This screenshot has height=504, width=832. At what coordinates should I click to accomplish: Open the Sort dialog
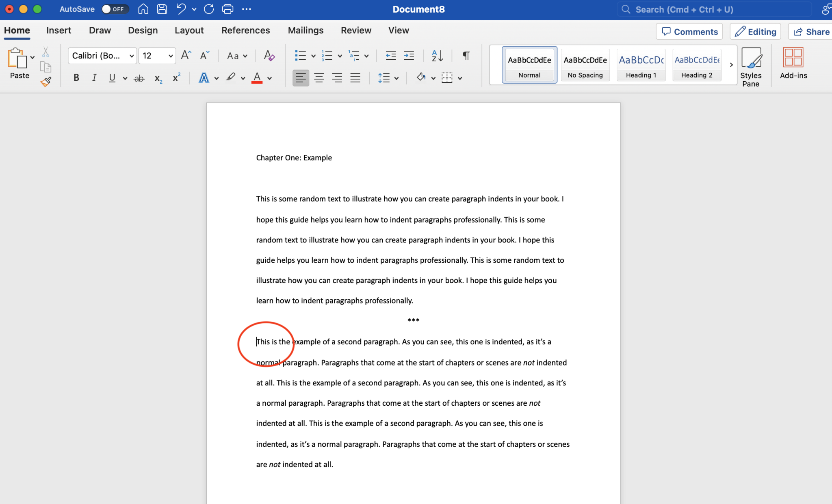(x=437, y=56)
